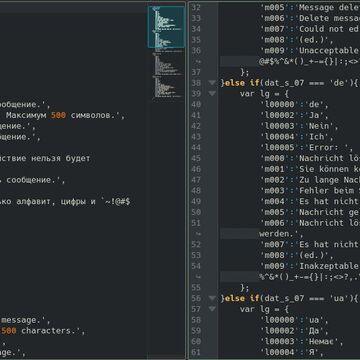Click line number 32 in the gutter

pyautogui.click(x=196, y=7)
